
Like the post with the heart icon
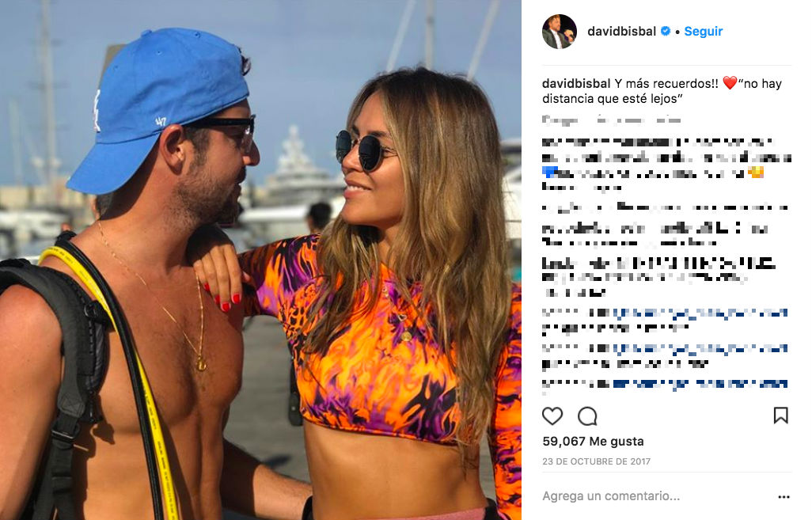coord(552,416)
